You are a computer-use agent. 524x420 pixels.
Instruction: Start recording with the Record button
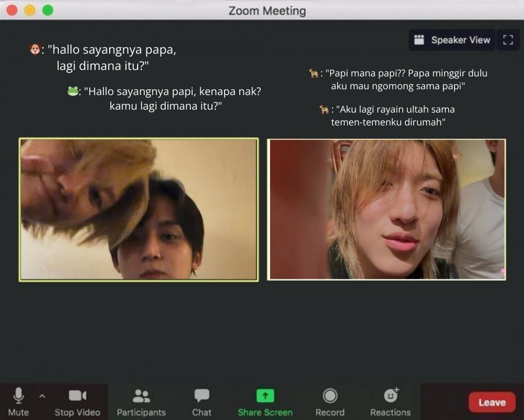coord(330,401)
